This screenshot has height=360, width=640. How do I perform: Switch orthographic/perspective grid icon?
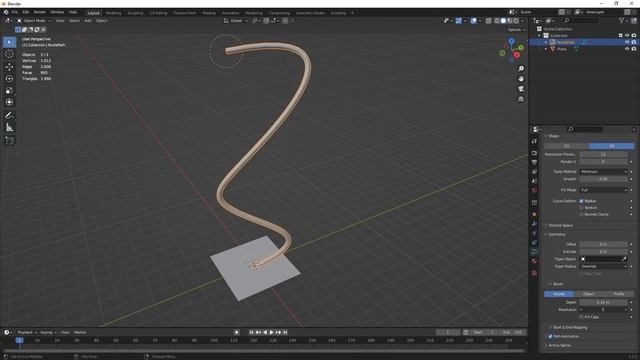pyautogui.click(x=521, y=99)
